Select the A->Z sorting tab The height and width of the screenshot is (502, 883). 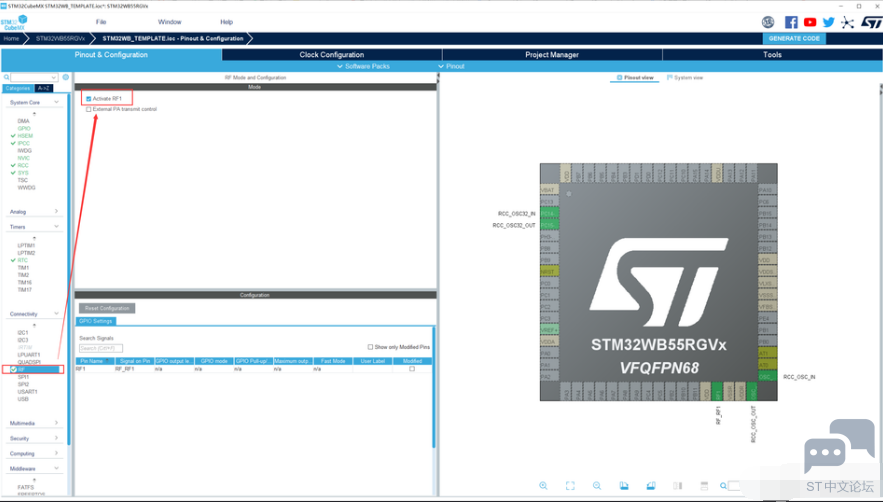43,88
